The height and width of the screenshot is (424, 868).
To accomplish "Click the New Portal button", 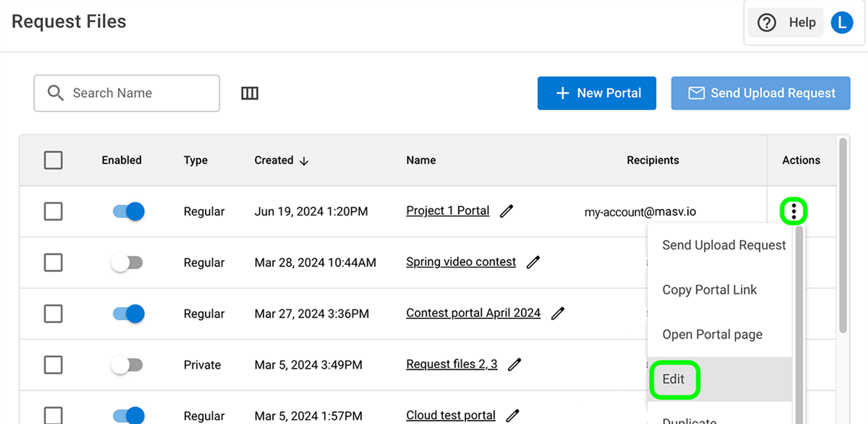I will [x=597, y=93].
